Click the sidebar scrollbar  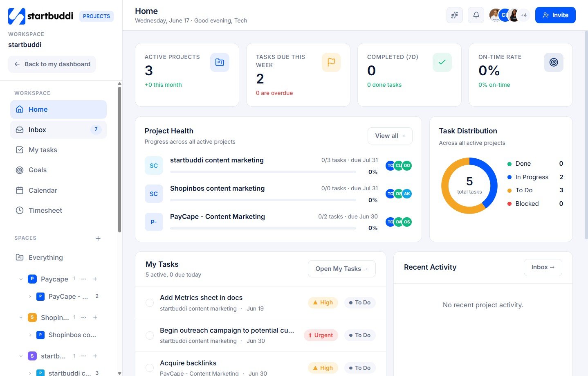tap(119, 160)
